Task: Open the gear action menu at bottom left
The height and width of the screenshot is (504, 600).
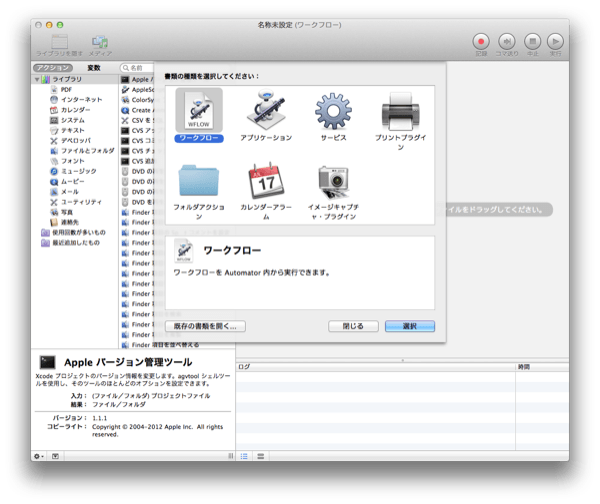Action: point(39,456)
